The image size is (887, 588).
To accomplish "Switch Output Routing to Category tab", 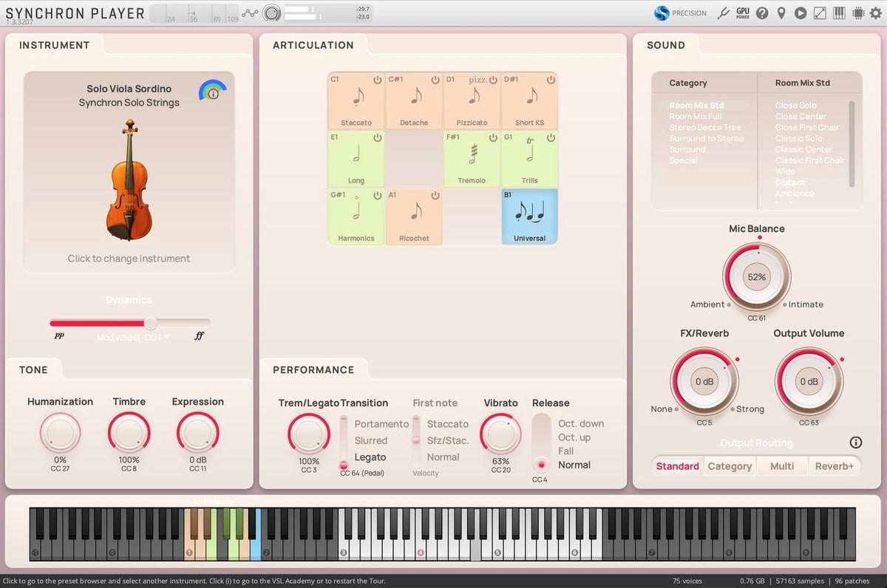I will (730, 466).
